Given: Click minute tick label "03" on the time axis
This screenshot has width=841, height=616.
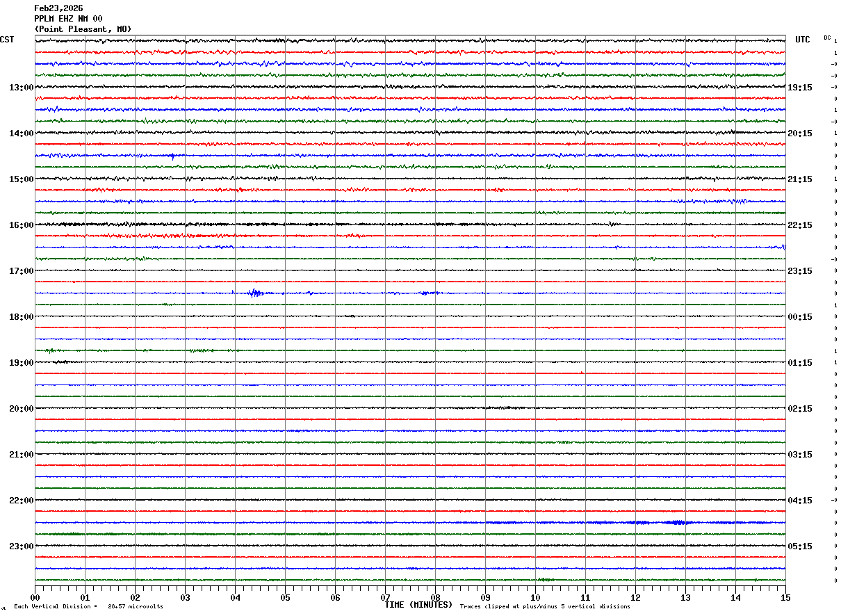Looking at the screenshot, I should pos(186,597).
